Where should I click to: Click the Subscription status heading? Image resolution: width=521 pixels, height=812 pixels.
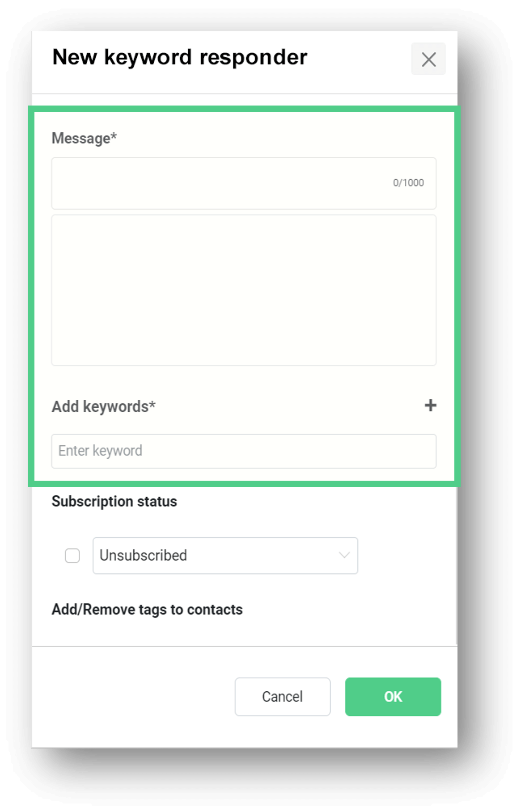(x=114, y=501)
